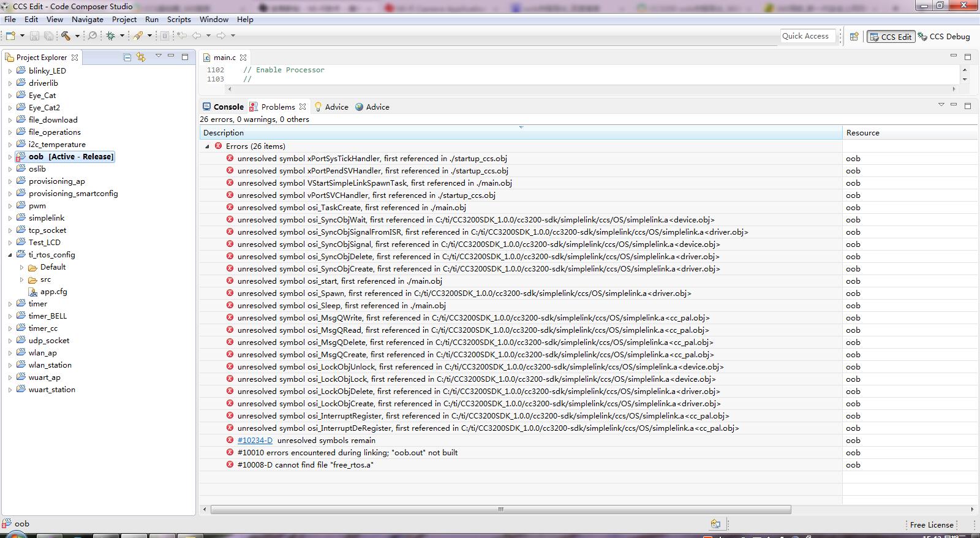980x538 pixels.
Task: Maximize the editor area
Action: point(968,56)
